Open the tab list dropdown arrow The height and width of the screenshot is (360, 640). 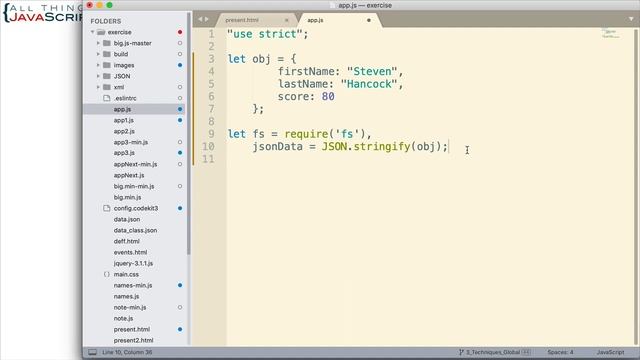pyautogui.click(x=631, y=19)
